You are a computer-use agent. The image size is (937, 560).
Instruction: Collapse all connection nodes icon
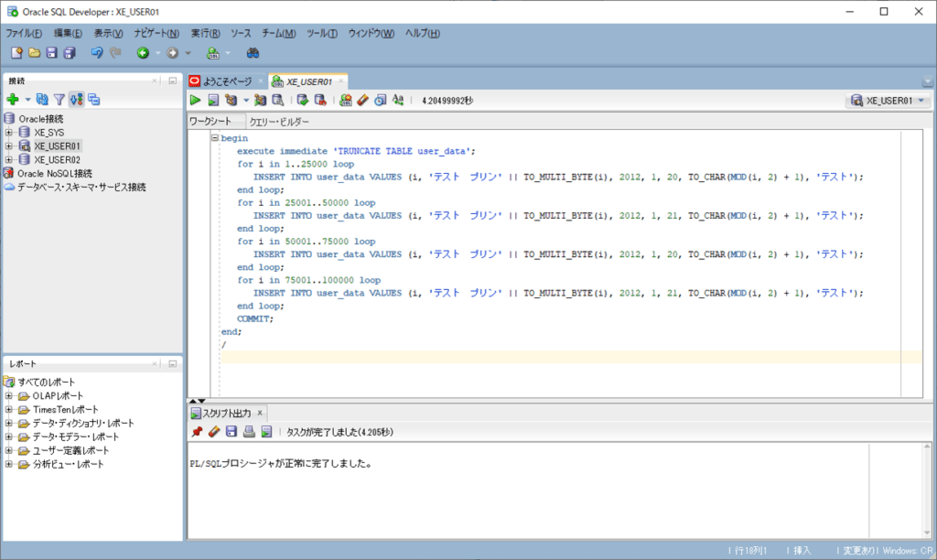[x=94, y=99]
